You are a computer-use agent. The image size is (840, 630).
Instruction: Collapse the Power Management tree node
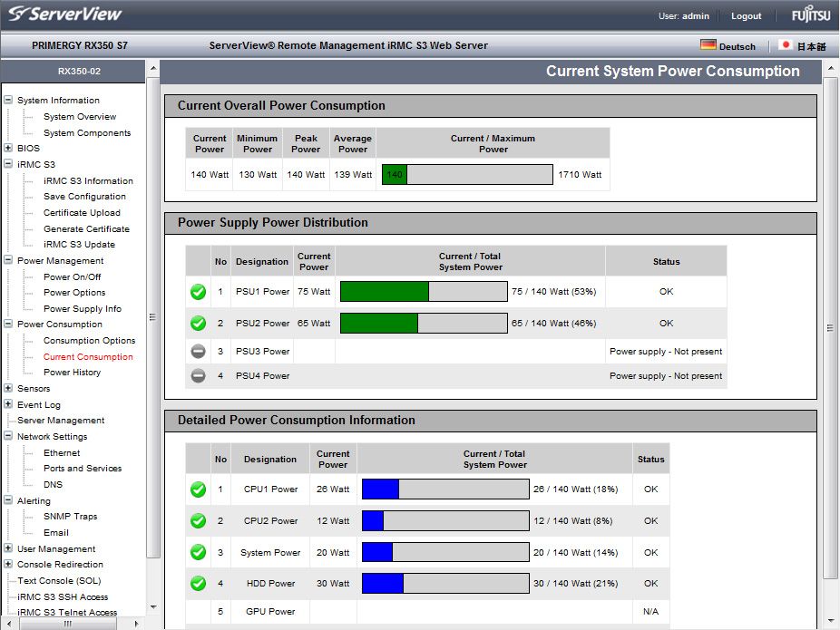pos(8,260)
